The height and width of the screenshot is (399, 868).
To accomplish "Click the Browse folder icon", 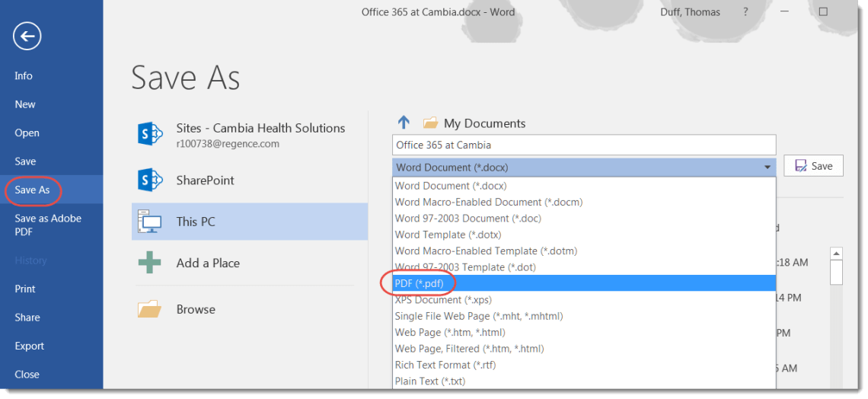I will 150,309.
